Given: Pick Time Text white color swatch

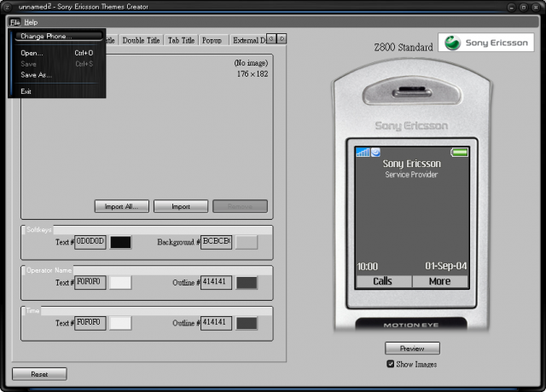Looking at the screenshot, I should point(120,323).
